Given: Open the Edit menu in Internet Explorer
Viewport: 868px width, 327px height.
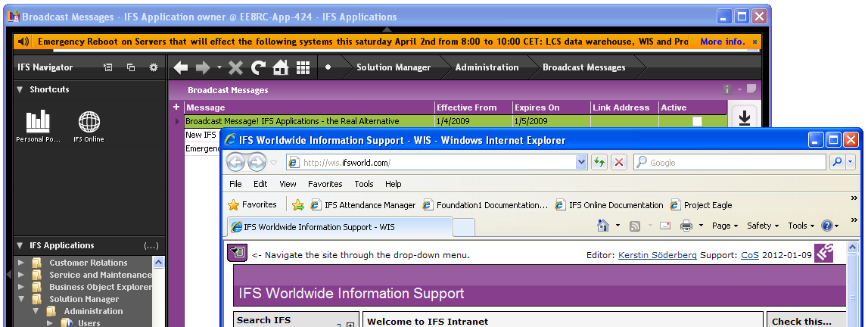Looking at the screenshot, I should click(x=260, y=184).
